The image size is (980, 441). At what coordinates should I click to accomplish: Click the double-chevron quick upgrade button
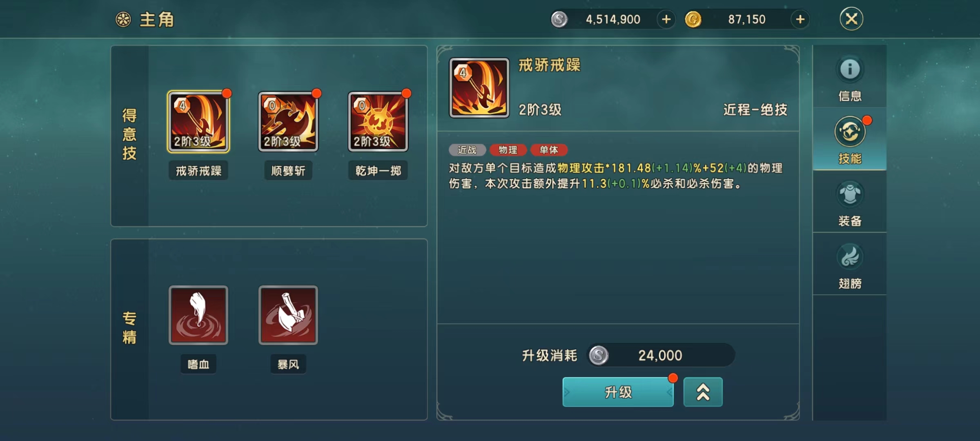pos(703,392)
